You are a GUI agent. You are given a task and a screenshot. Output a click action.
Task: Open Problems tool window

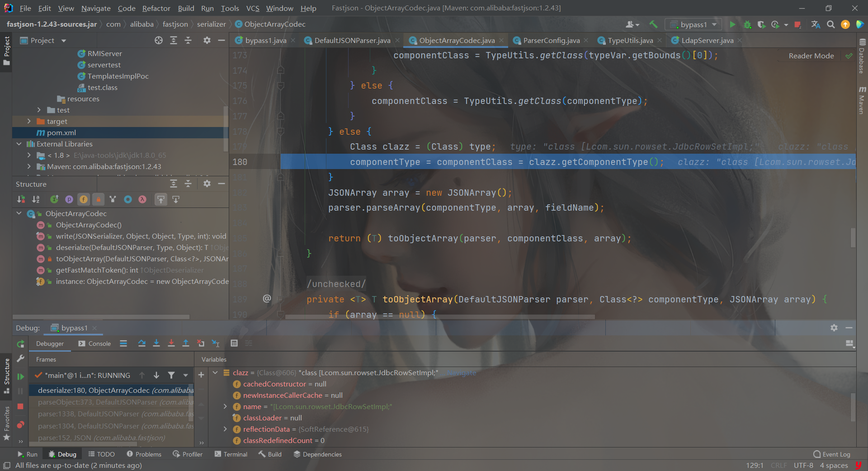pos(144,454)
